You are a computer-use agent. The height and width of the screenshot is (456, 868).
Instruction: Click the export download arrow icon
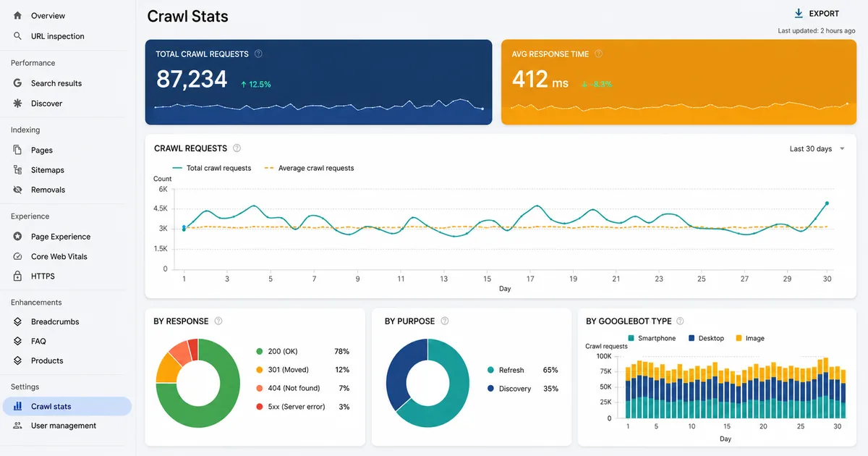coord(799,13)
